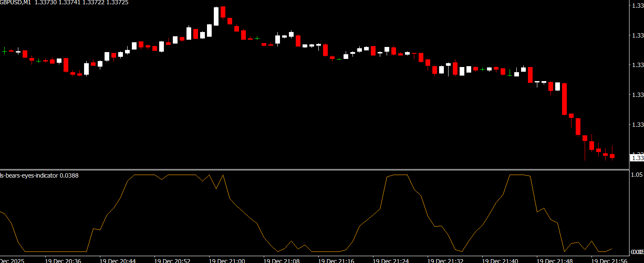Click the 19 Dec 21:32 time label
Viewport: 644px width, 263px height.
[x=446, y=260]
